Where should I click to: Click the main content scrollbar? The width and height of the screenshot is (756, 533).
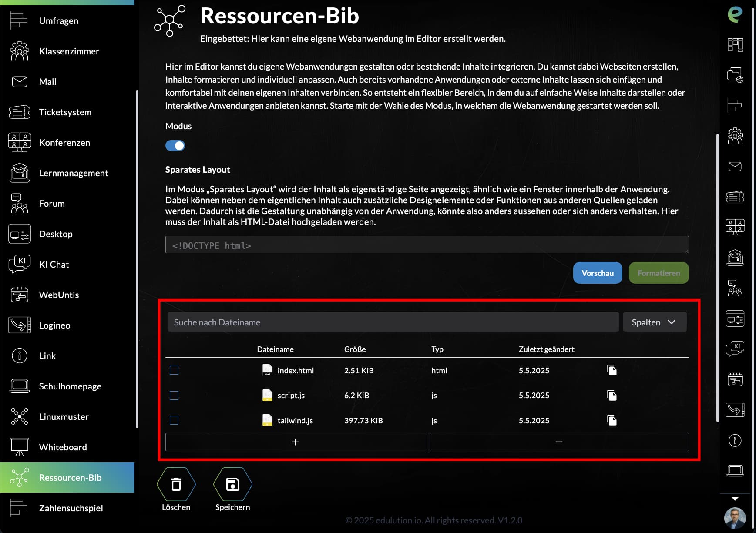coord(717,278)
